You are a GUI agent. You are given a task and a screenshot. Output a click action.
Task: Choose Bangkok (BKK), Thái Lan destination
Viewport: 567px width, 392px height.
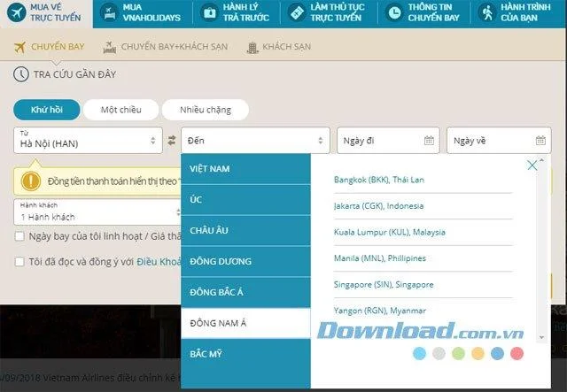tap(379, 180)
